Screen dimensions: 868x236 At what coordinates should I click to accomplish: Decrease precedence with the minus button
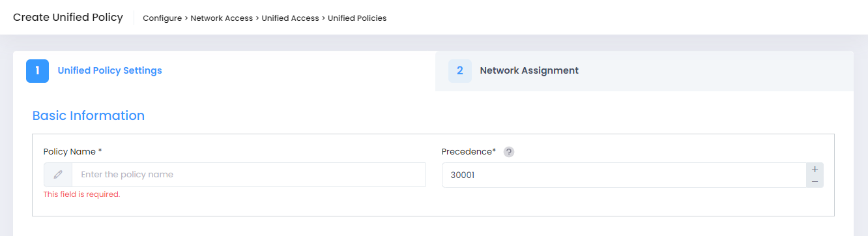(815, 181)
